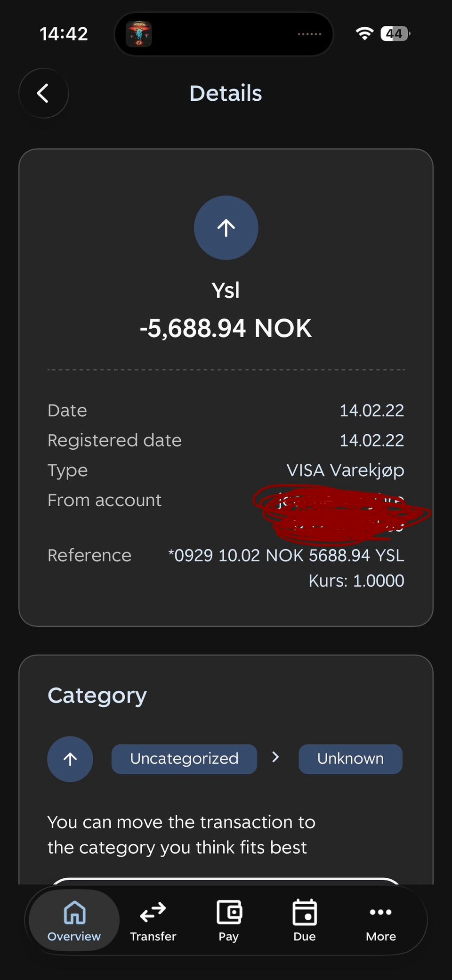Open the More menu dots

click(x=380, y=913)
